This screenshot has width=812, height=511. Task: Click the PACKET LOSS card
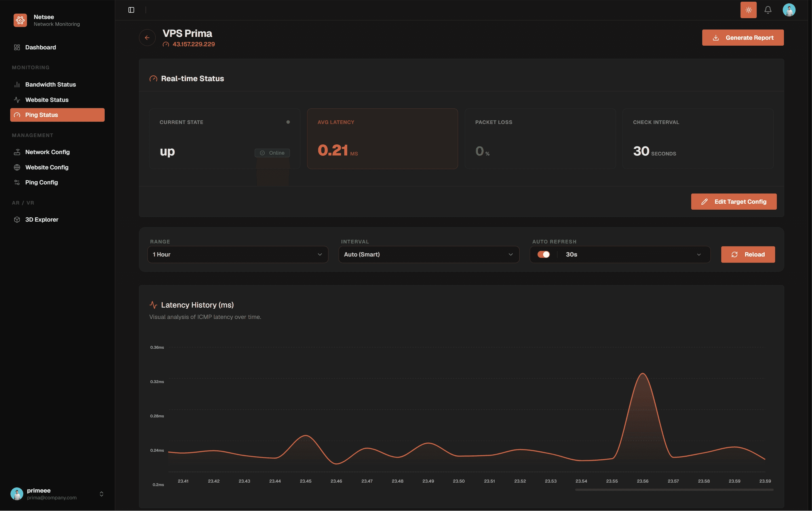pos(540,139)
